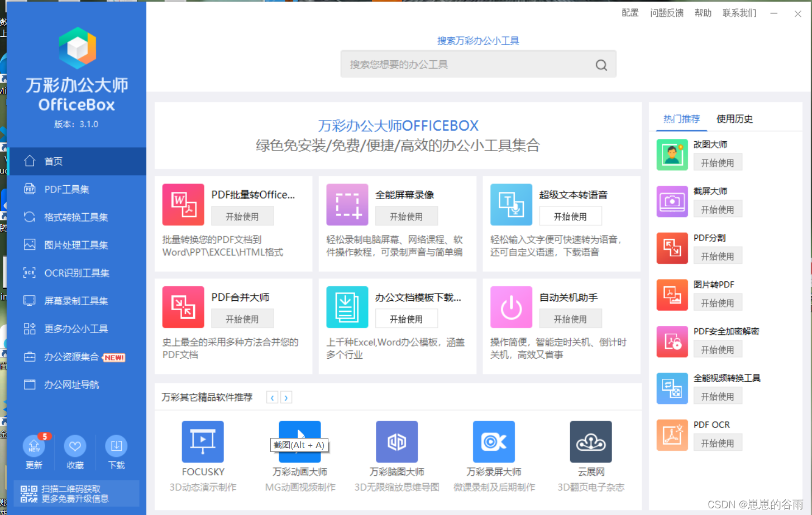
Task: Open the 超级文本转语音 icon
Action: (512, 204)
